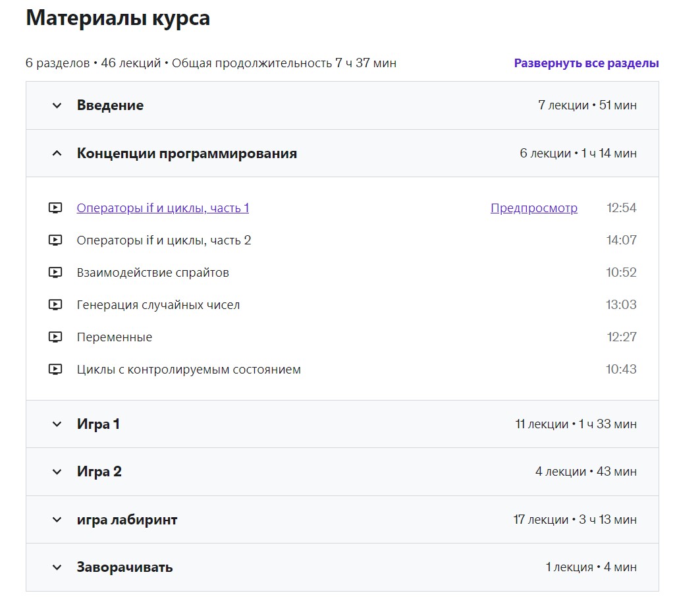Click the video icon for Взаимодействие спрайтов lecture
Viewport: 677px width, 616px height.
tap(56, 272)
